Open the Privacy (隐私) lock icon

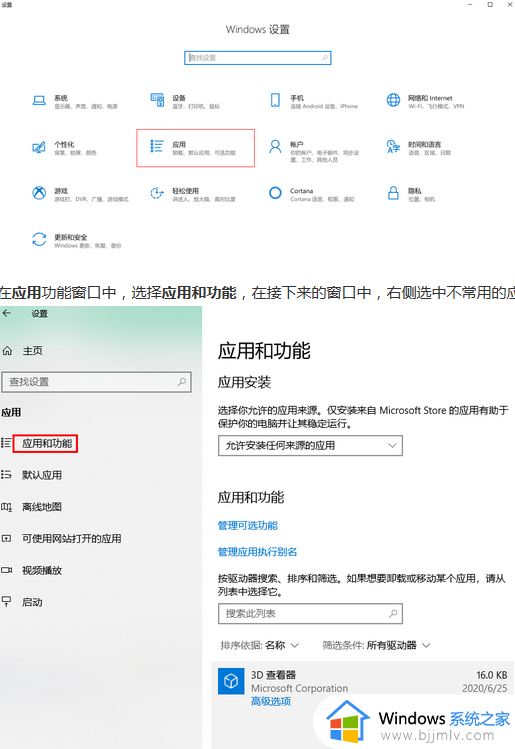393,193
